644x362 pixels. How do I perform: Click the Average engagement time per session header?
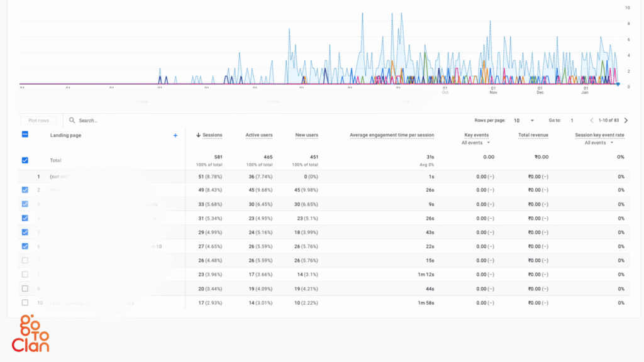point(392,134)
